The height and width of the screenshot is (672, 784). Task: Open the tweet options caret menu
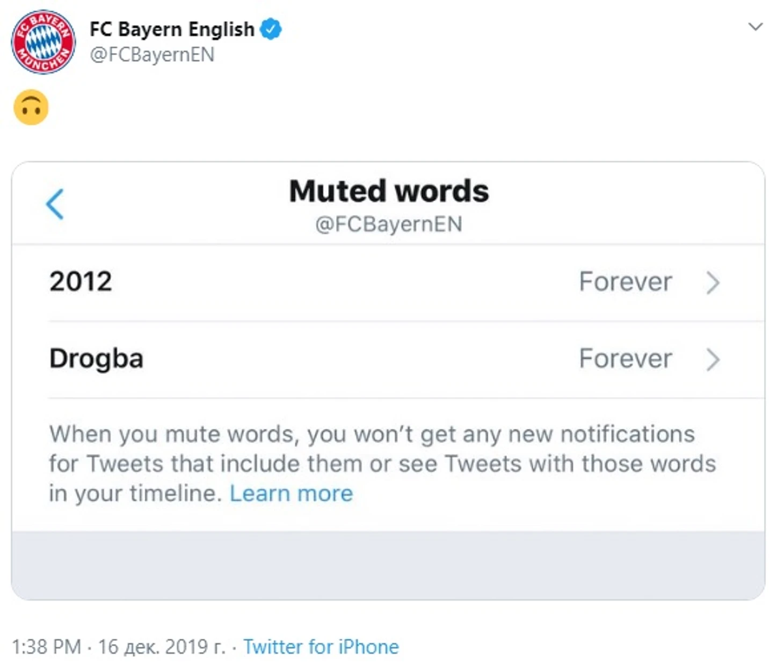756,27
